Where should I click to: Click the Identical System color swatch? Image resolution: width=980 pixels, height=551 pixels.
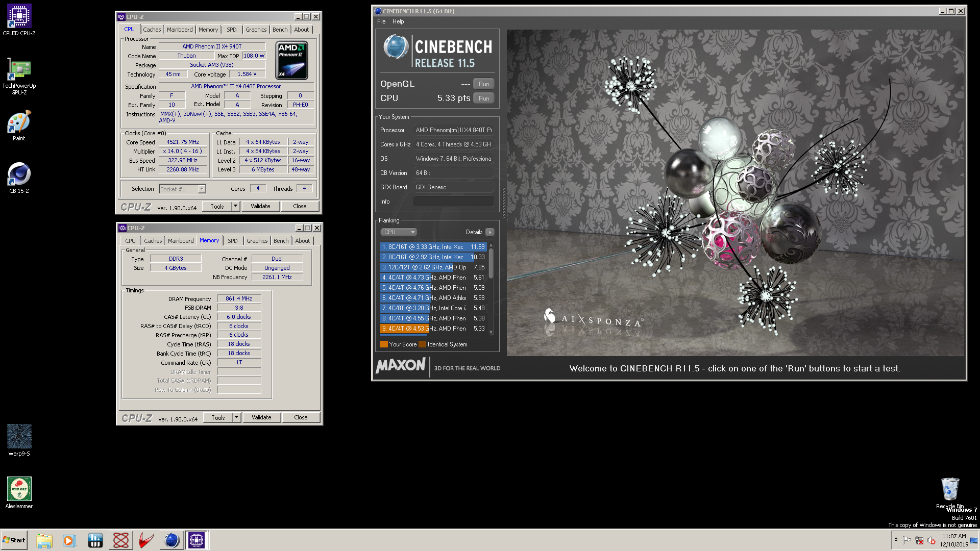pyautogui.click(x=422, y=344)
